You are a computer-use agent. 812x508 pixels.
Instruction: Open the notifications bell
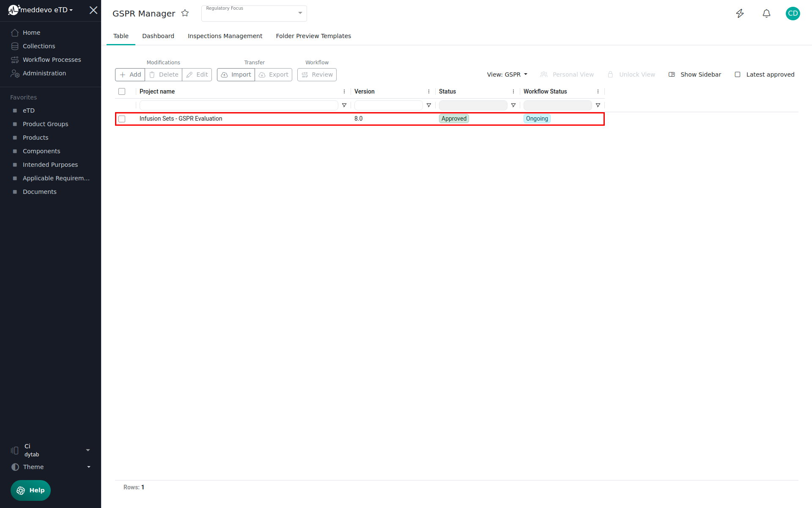(x=766, y=14)
